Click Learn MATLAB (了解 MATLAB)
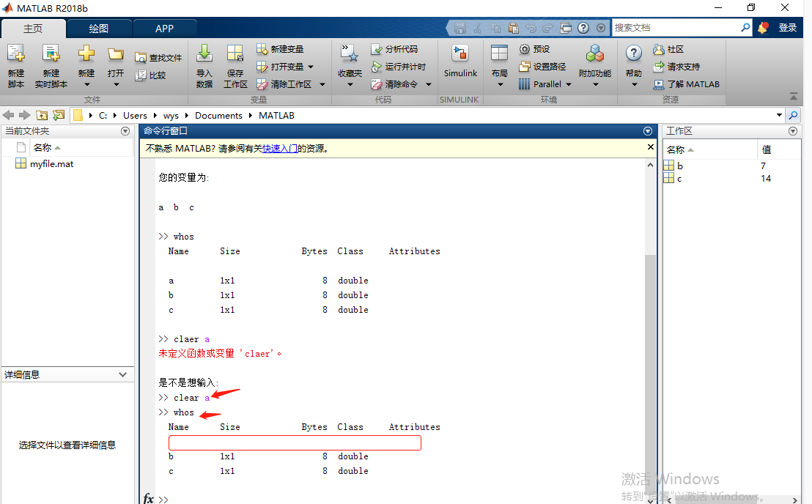The width and height of the screenshot is (812, 504). coord(686,84)
